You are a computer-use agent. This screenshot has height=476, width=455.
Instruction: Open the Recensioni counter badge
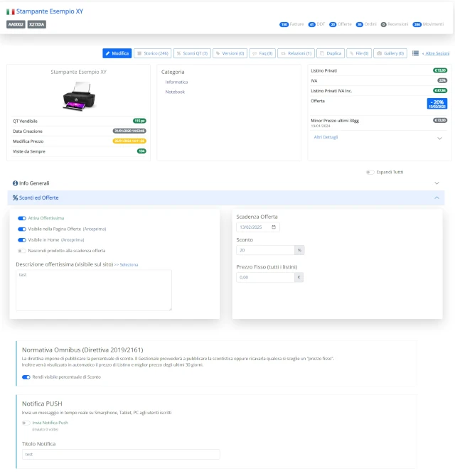pyautogui.click(x=384, y=24)
